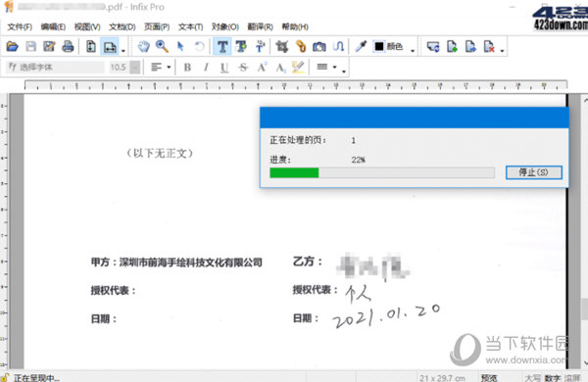Screen dimensions: 588x382
Task: Click the rotate/refresh pages icon
Action: tap(433, 46)
